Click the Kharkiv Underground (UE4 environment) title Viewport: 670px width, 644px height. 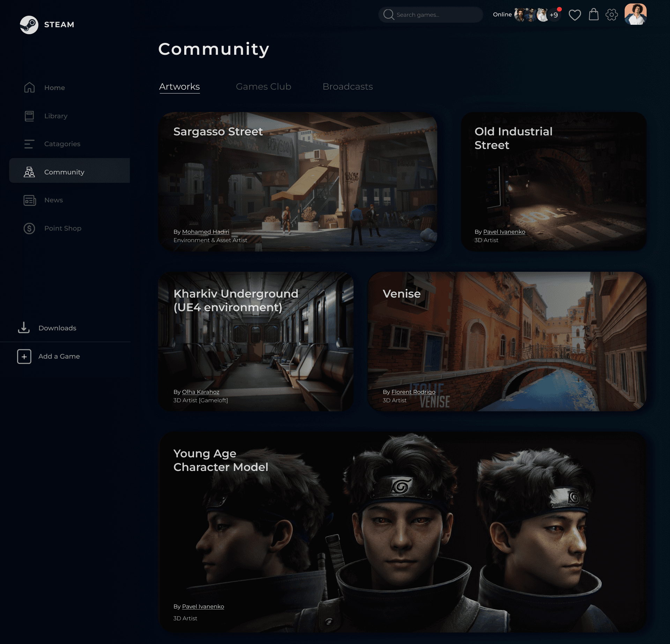coord(236,300)
